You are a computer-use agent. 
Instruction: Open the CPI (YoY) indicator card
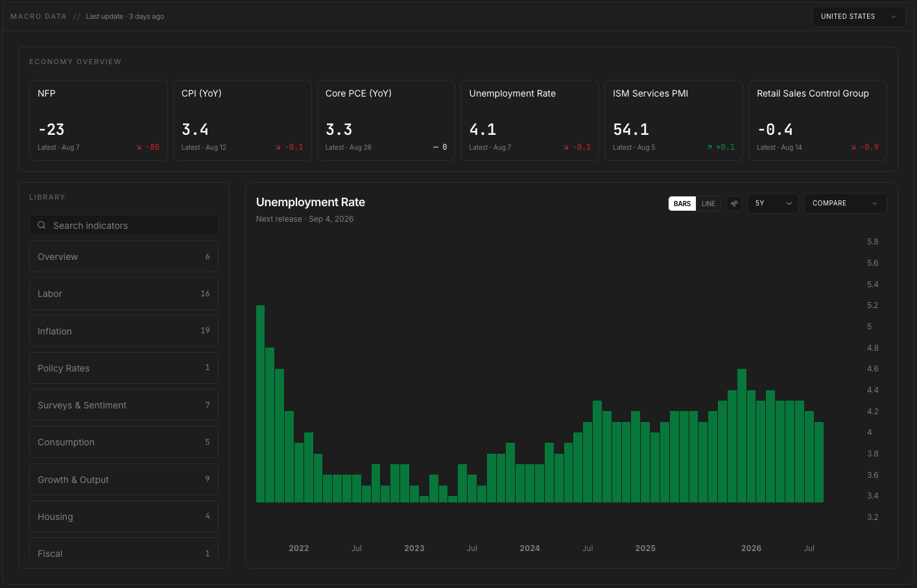pos(243,120)
